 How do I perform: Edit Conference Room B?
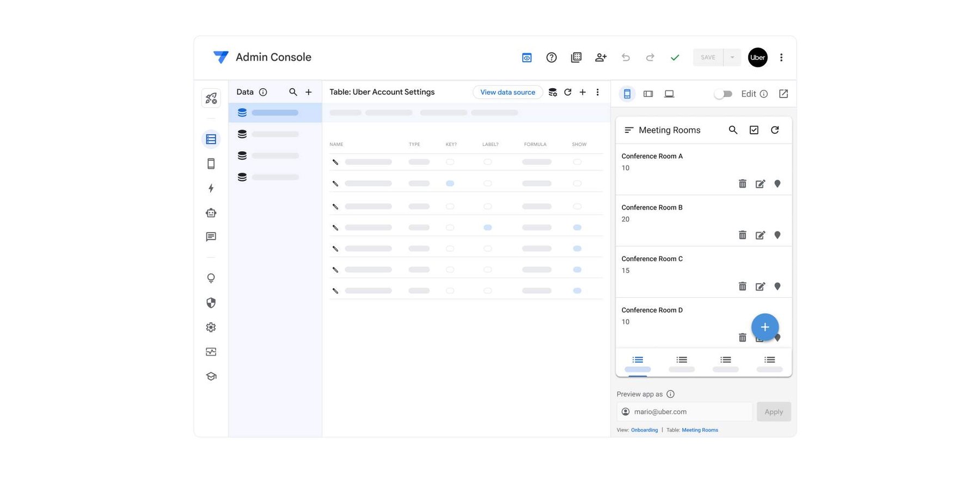coord(760,235)
